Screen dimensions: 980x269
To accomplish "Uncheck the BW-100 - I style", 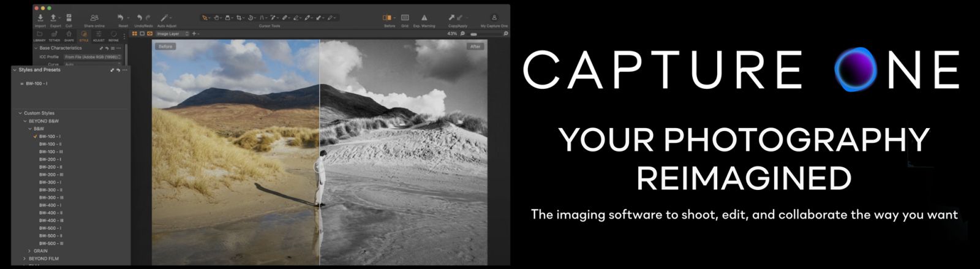I will point(35,137).
